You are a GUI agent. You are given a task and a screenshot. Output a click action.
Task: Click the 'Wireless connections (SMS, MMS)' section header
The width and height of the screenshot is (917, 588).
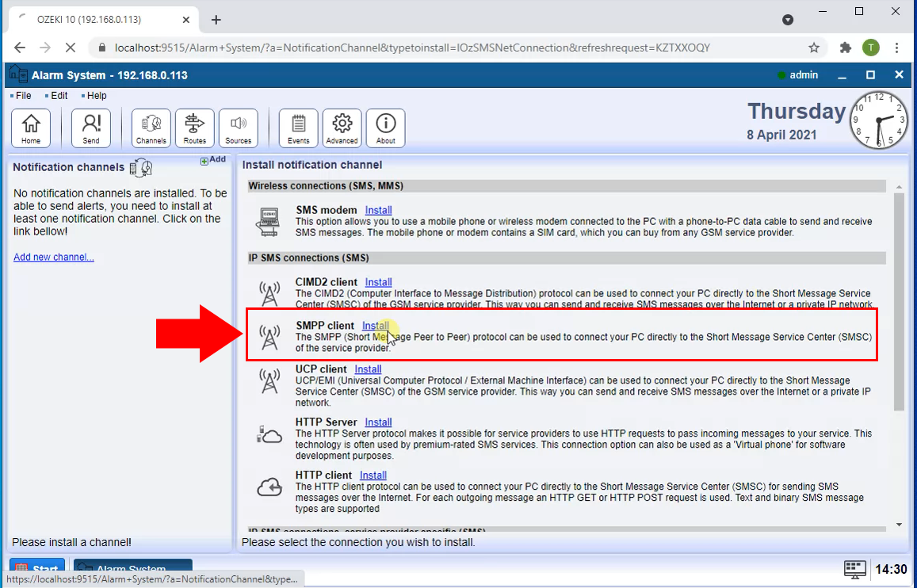[x=567, y=186]
